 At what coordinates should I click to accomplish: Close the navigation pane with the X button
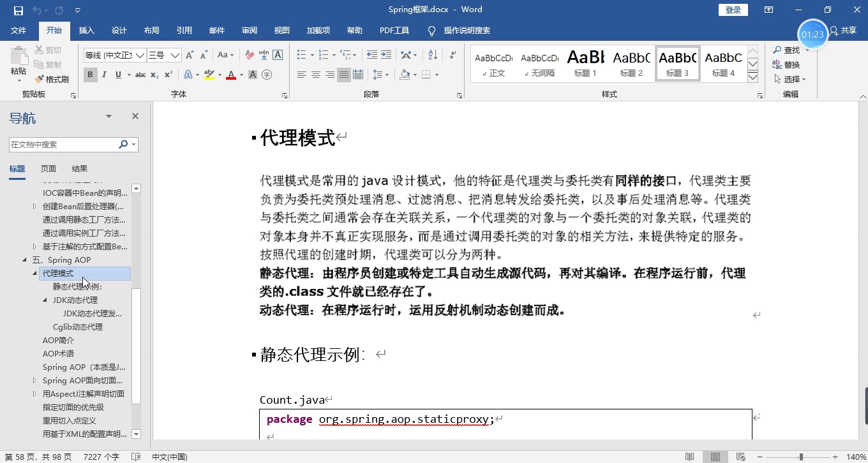point(135,116)
